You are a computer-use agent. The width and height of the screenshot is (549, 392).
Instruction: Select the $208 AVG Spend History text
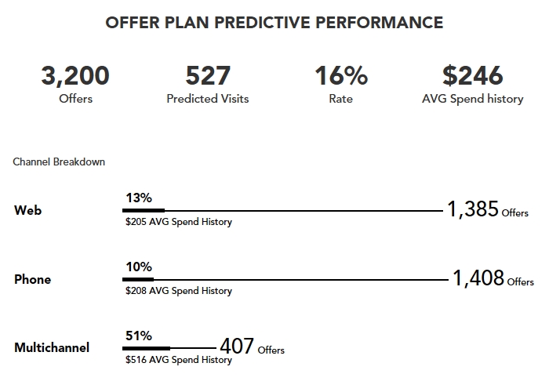click(179, 291)
